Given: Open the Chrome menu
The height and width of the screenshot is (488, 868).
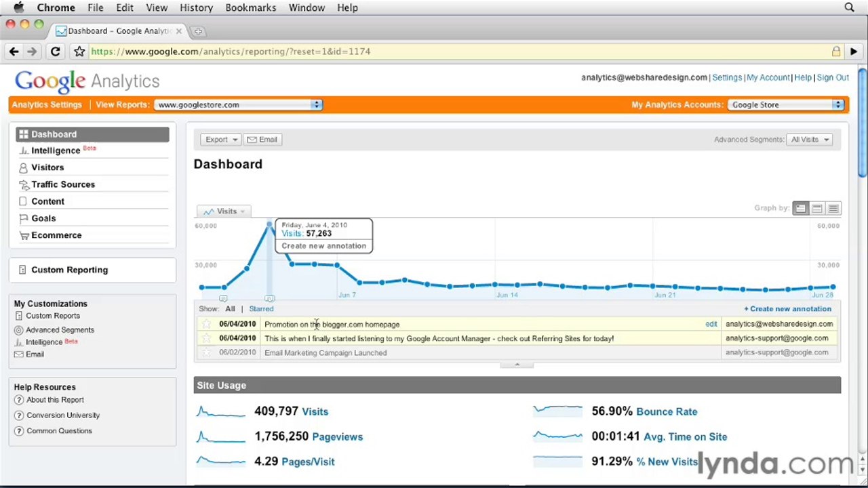Looking at the screenshot, I should pos(56,7).
